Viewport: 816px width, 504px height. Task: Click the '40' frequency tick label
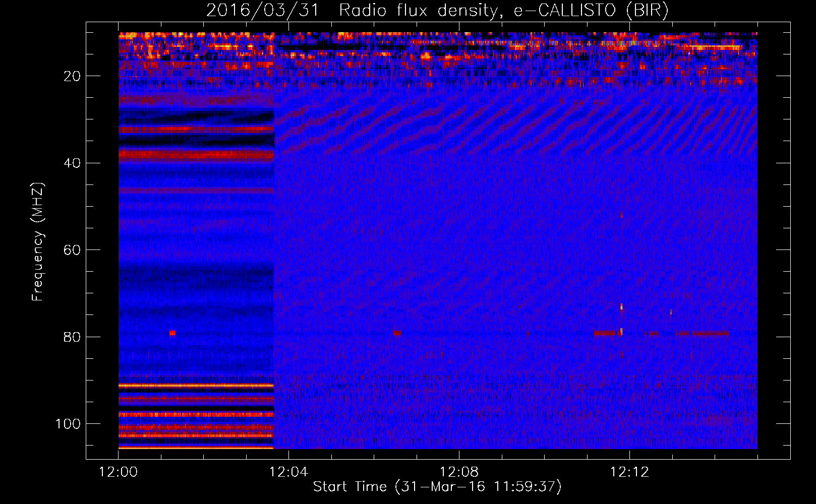tap(72, 163)
